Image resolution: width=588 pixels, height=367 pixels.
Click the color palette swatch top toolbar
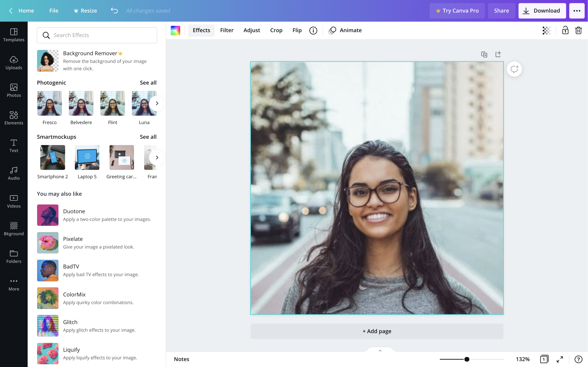[175, 30]
